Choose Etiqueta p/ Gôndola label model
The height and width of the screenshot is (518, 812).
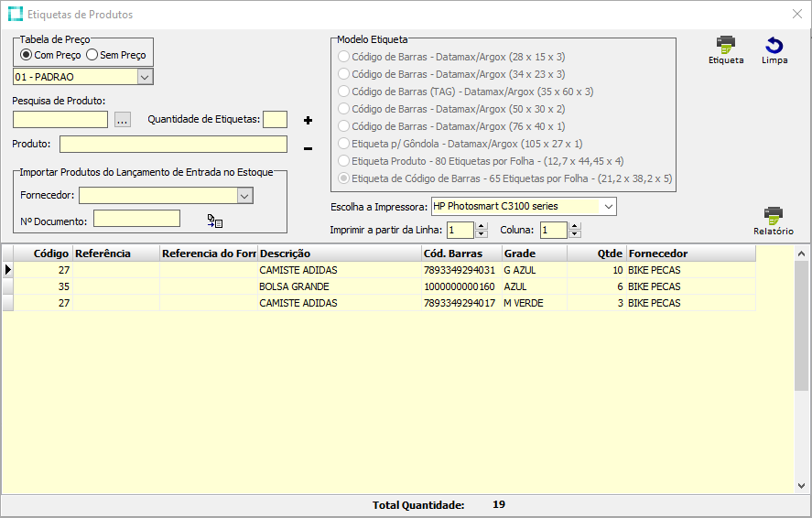pyautogui.click(x=344, y=144)
